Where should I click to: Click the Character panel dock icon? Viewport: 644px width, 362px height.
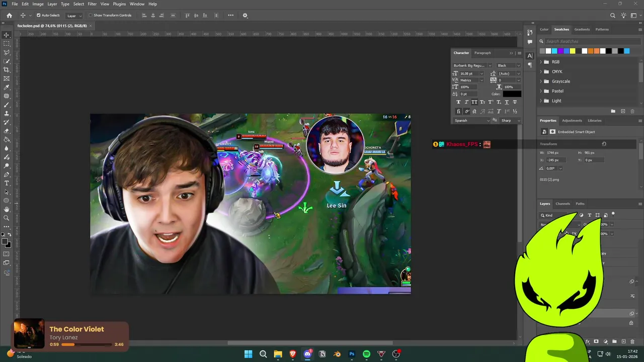coord(530,56)
